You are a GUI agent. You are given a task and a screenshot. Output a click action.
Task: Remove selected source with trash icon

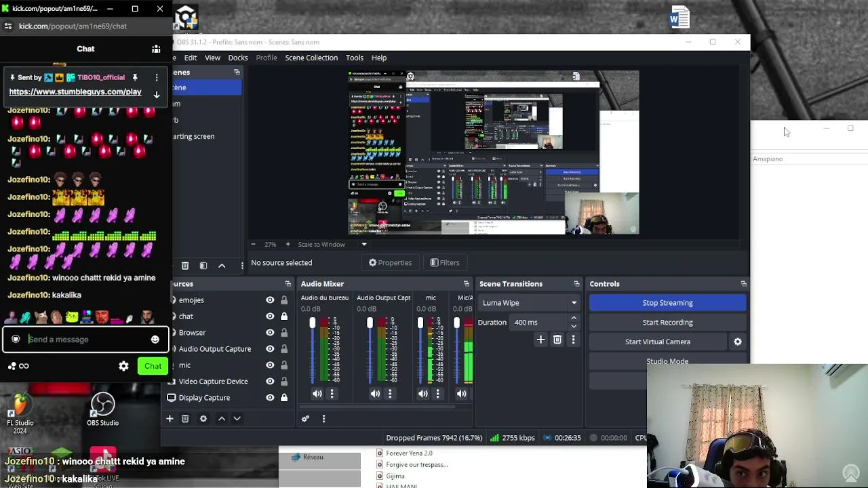pos(185,419)
